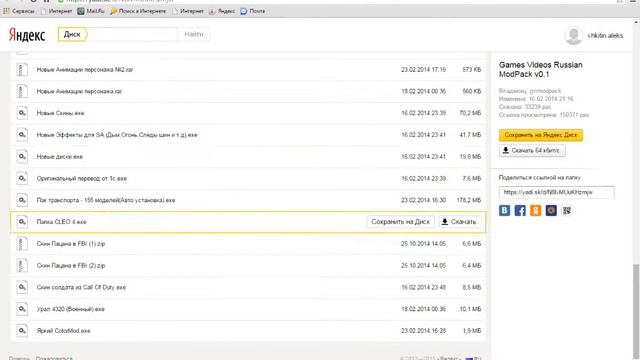Viewport: 640px width, 360px height.
Task: Select the Диск search tab label
Action: coord(72,34)
